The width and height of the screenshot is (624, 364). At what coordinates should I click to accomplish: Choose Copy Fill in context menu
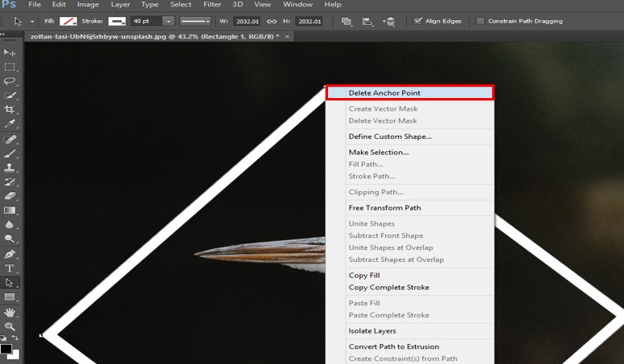[410, 276]
